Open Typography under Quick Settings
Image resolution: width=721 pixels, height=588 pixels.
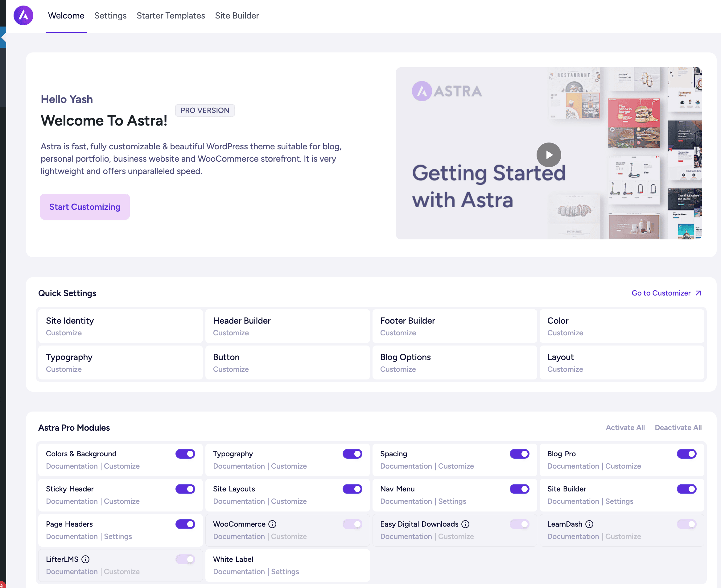pos(121,362)
